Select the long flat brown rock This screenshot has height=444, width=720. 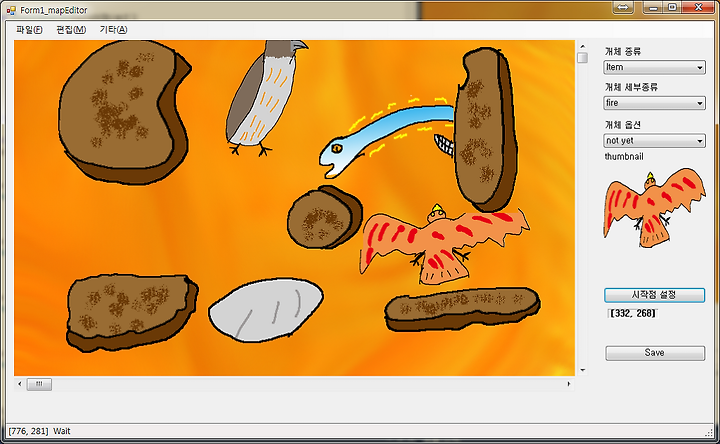click(x=462, y=309)
